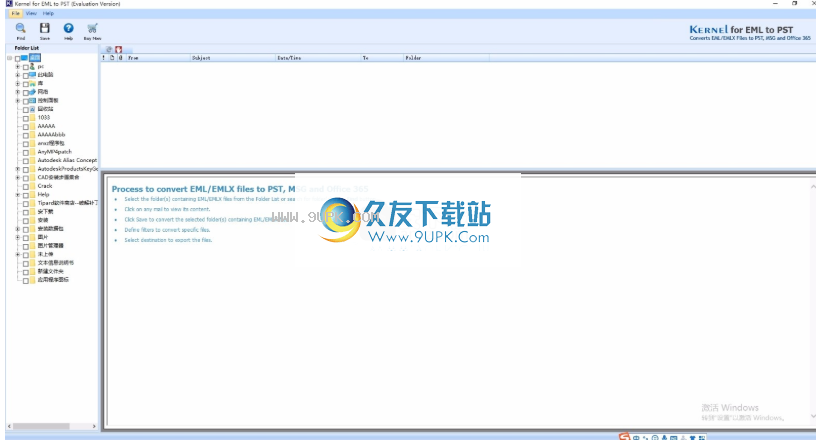The height and width of the screenshot is (440, 816).
Task: Click the preview pane's scroll down arrow
Action: click(x=813, y=416)
